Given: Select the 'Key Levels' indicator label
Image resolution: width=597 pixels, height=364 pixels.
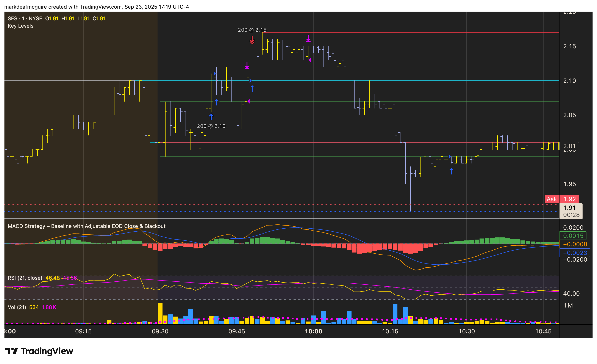Looking at the screenshot, I should [x=21, y=26].
